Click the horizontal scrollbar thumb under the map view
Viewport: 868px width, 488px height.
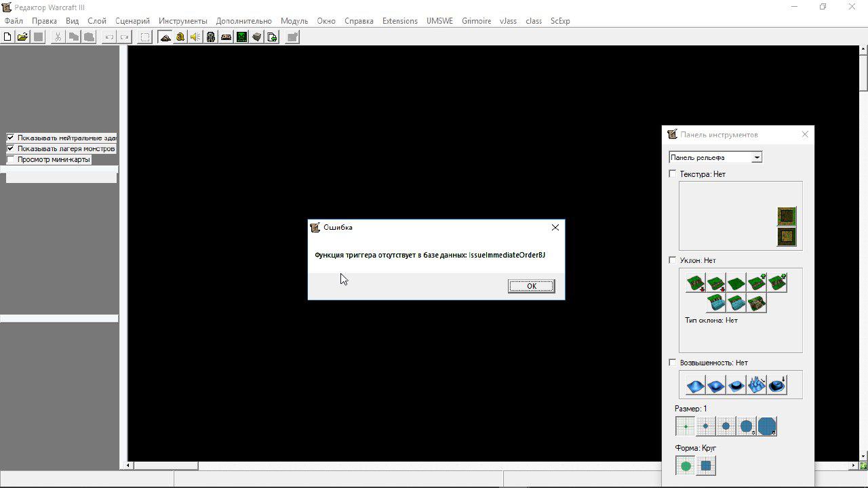pos(166,466)
